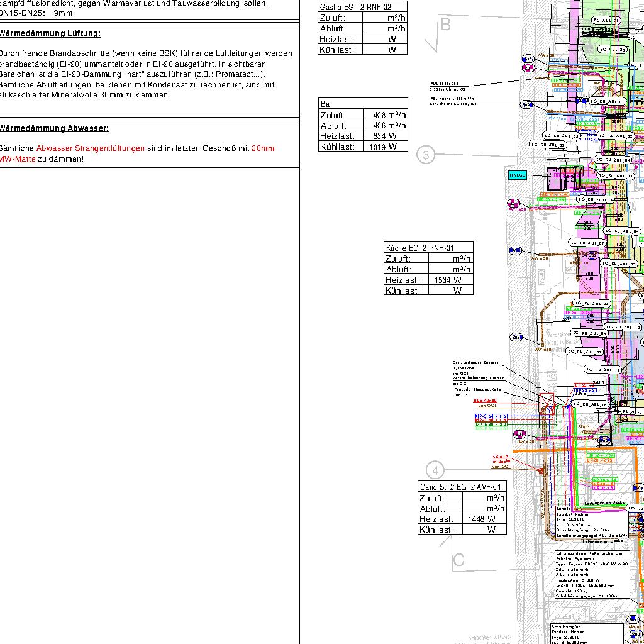Image resolution: width=644 pixels, height=644 pixels.
Task: Select Gang St. 2 EG table header
Action: tap(462, 487)
